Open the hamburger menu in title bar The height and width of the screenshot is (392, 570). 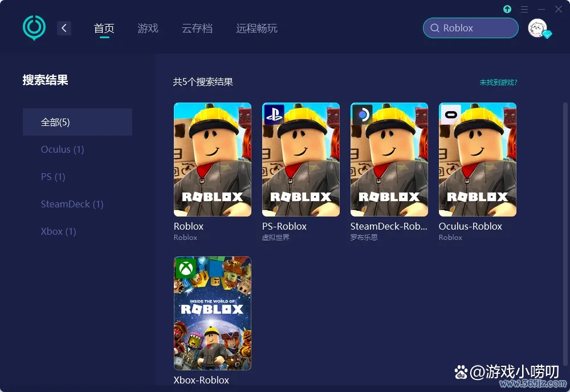[524, 9]
